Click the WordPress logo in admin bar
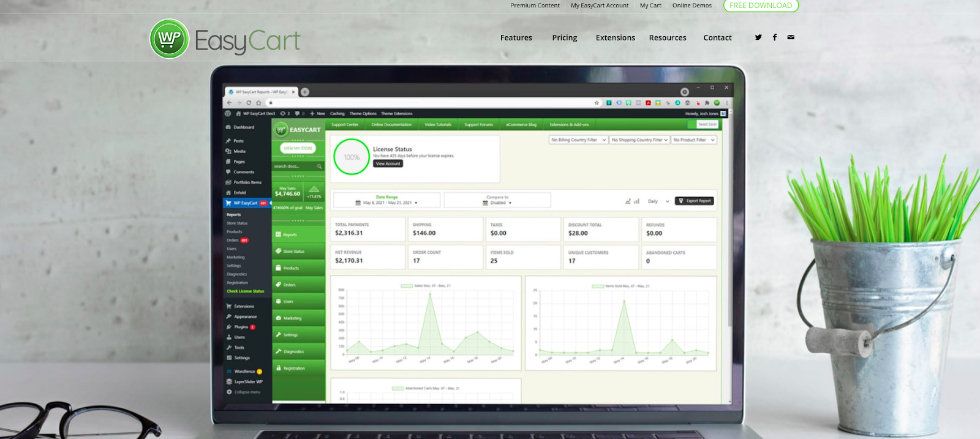Image resolution: width=980 pixels, height=439 pixels. (228, 113)
